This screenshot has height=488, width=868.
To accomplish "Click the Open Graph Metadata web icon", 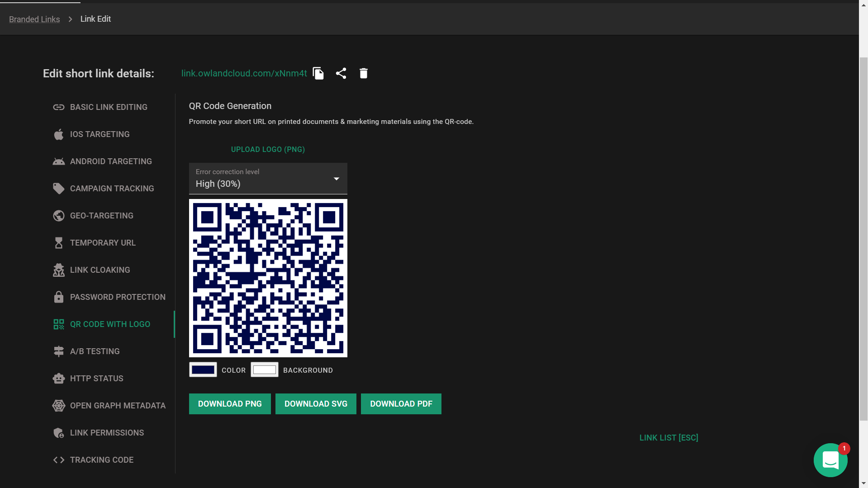I will (59, 406).
